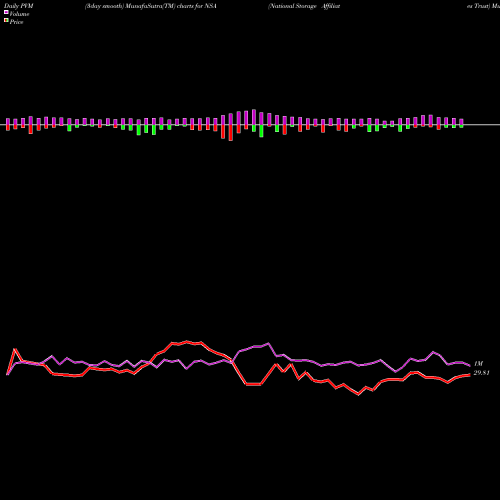Click the '1M' volume value label
The width and height of the screenshot is (500, 500).
point(478,364)
